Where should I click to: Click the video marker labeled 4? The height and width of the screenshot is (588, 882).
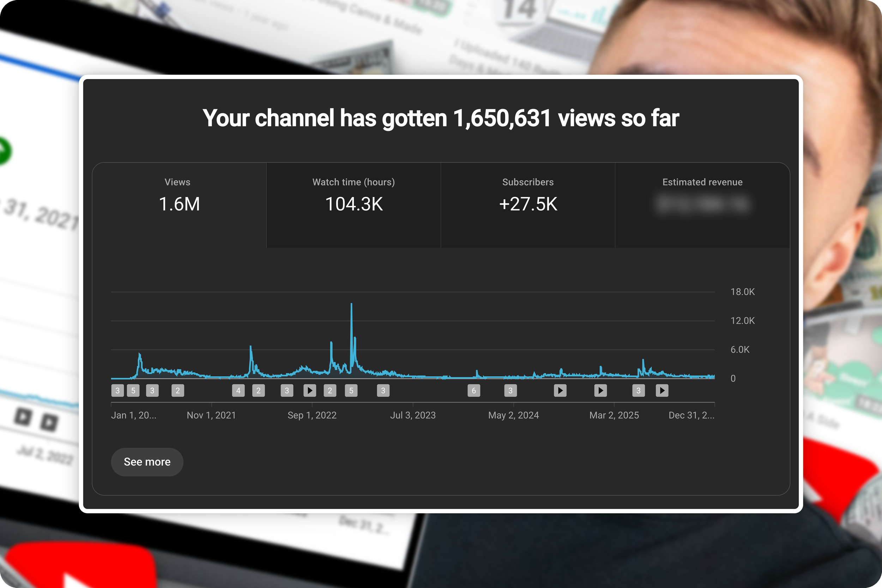click(238, 391)
